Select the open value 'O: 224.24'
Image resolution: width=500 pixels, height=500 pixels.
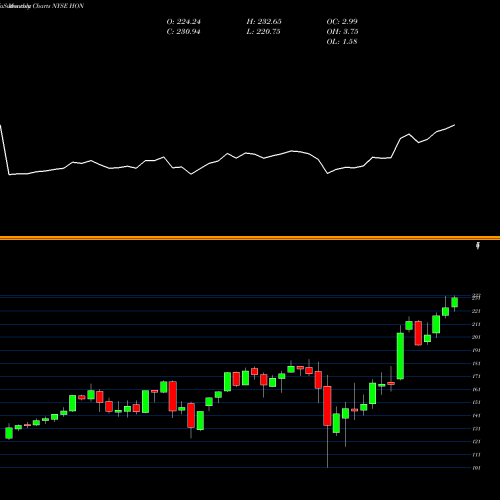[x=184, y=22]
